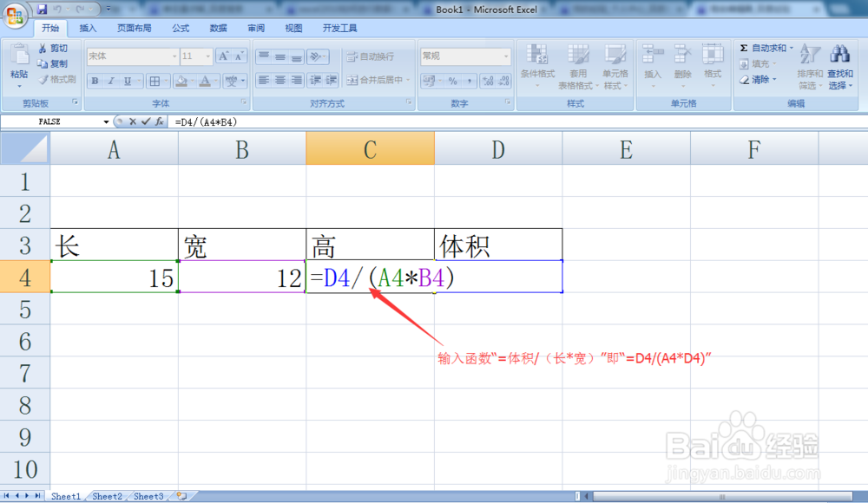Screen dimensions: 868x503
Task: Align text to the top
Action: point(264,56)
